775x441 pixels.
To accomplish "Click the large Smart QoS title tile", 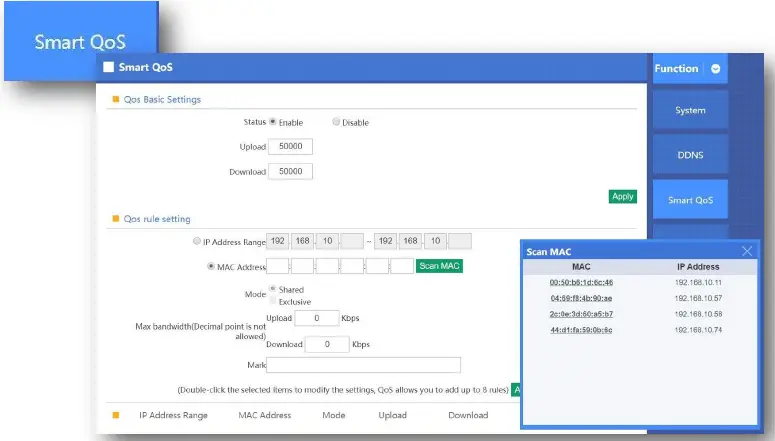I will [81, 41].
